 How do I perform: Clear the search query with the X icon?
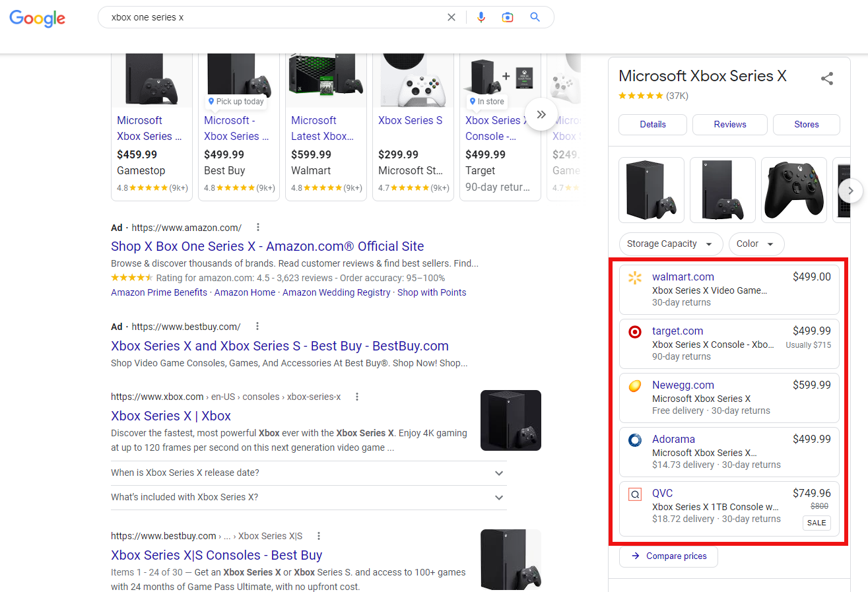pyautogui.click(x=451, y=17)
